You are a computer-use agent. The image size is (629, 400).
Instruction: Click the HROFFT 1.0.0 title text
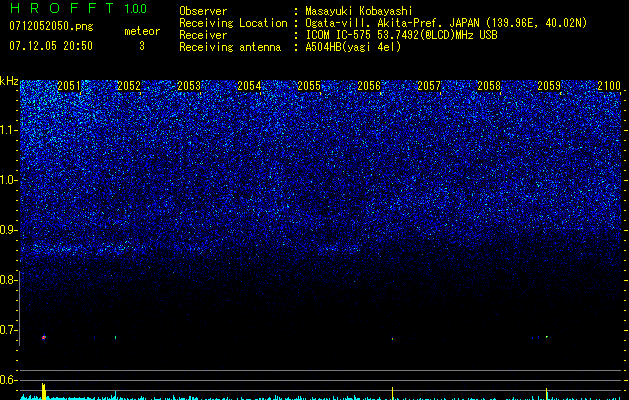(78, 8)
